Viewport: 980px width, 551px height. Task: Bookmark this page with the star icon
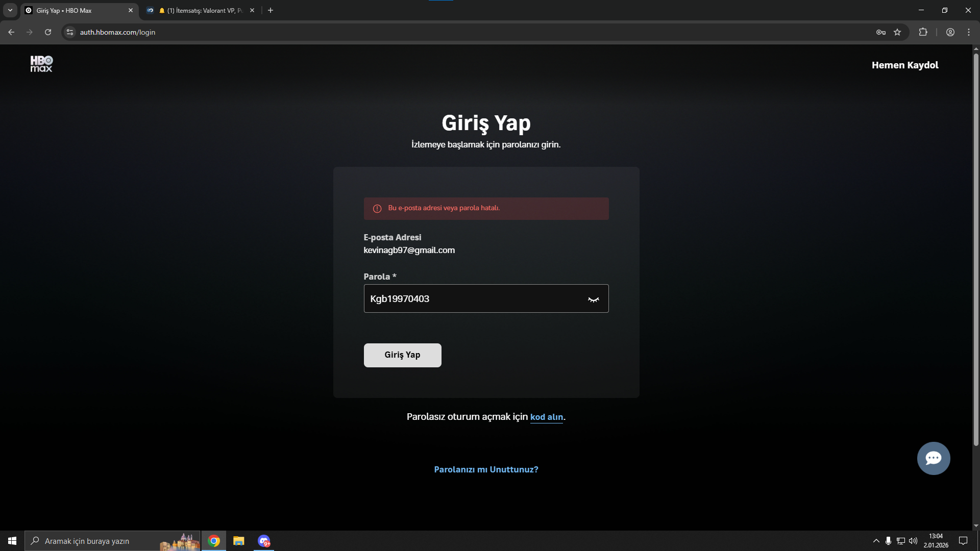(897, 32)
